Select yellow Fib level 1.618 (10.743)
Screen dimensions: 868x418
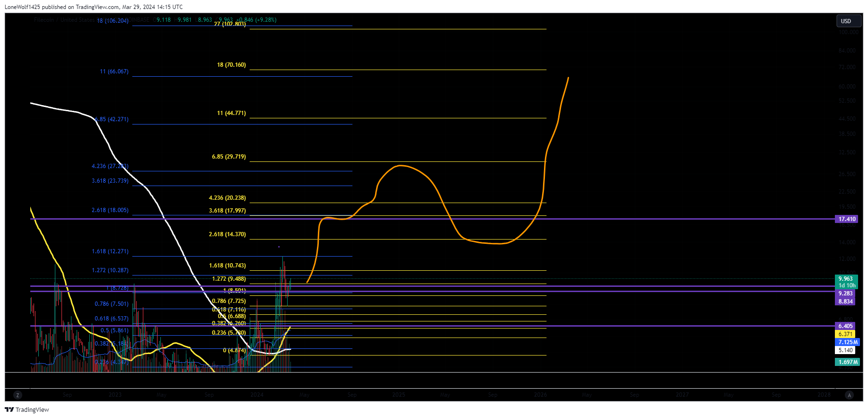(228, 266)
